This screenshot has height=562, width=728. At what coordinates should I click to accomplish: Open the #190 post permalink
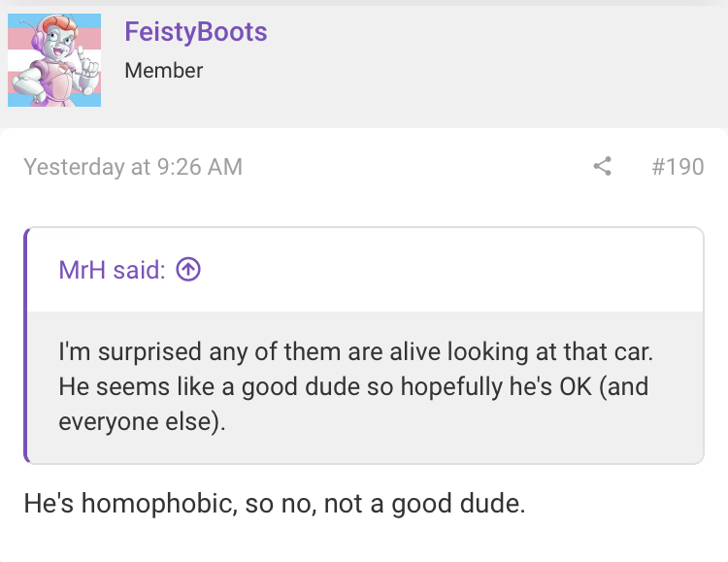point(678,167)
